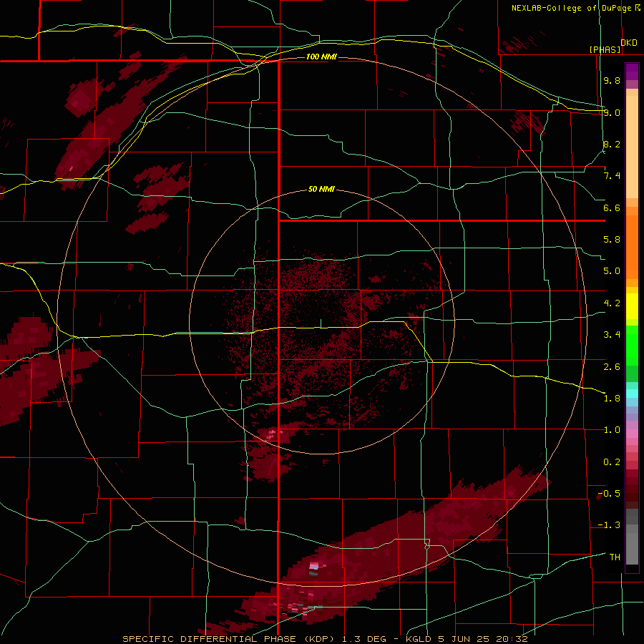
Task: Click the cyan band of the color bar
Action: [632, 393]
